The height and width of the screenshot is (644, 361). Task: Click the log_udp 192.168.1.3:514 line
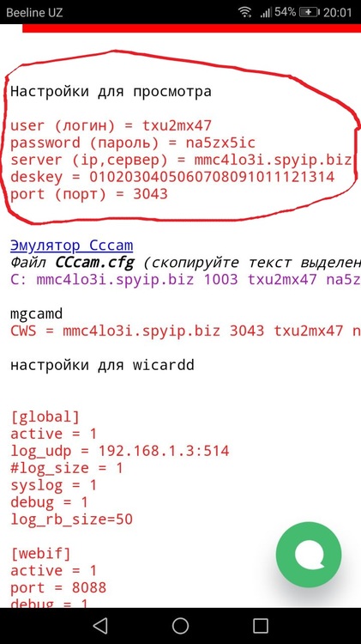coord(119,451)
